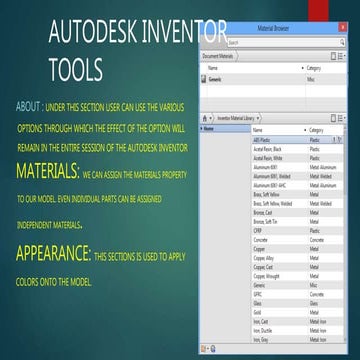Click the Home icon in library bar

[x=205, y=118]
